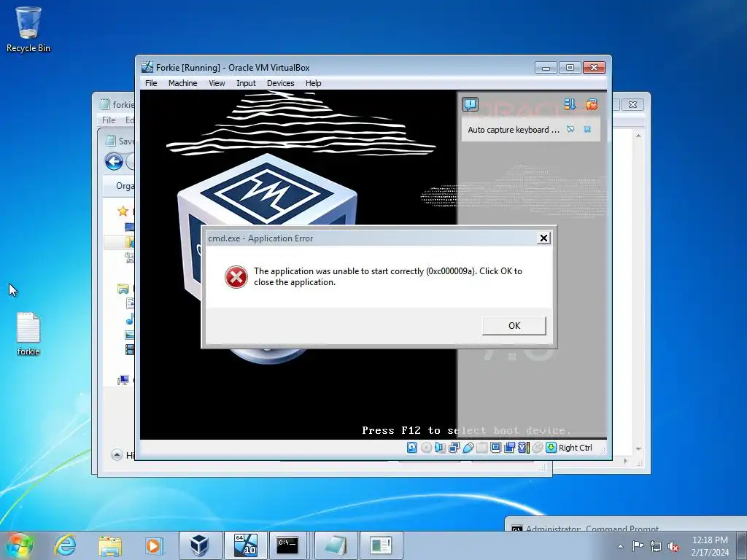This screenshot has width=747, height=560.
Task: Select Favorites star in Save dialog sidebar
Action: (x=123, y=211)
